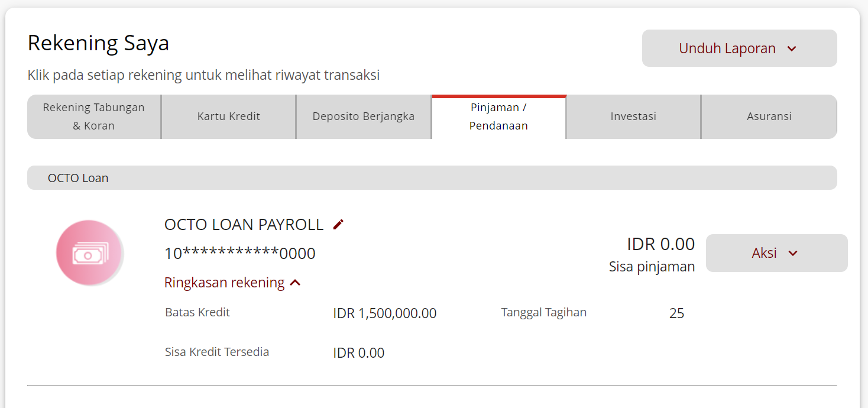Click the masked account number 10***0000
868x408 pixels.
pyautogui.click(x=240, y=252)
